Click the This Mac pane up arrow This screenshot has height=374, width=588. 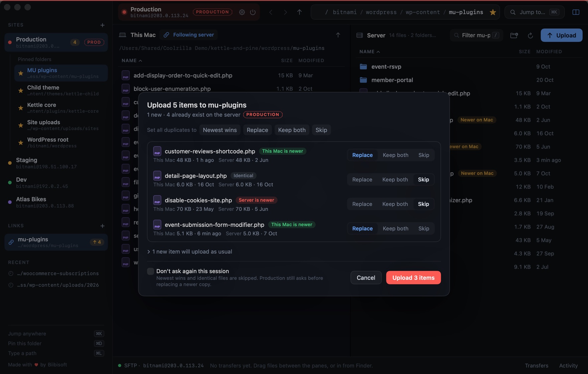(338, 35)
